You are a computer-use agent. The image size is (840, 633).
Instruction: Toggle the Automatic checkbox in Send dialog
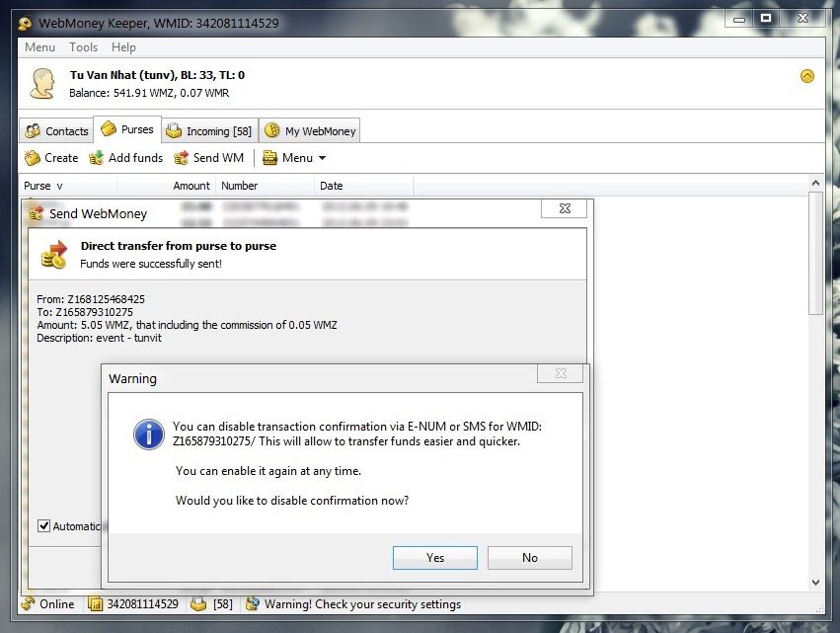[x=43, y=526]
